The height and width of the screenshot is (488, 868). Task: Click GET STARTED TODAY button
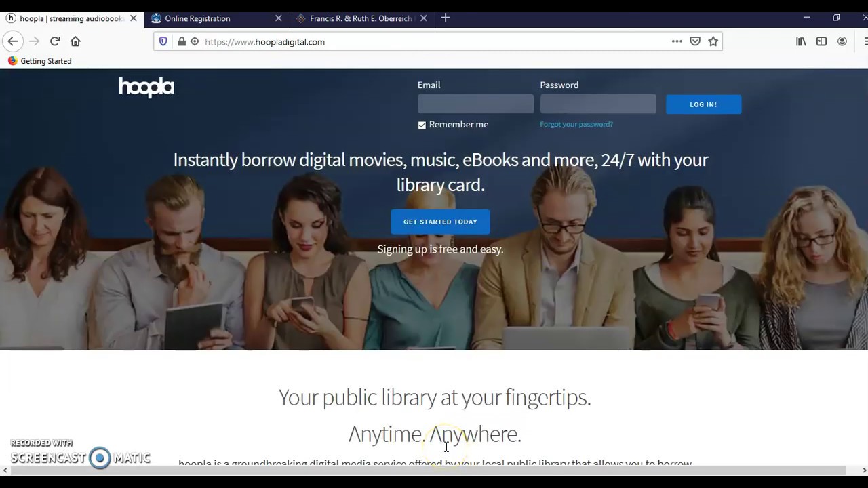click(x=440, y=222)
